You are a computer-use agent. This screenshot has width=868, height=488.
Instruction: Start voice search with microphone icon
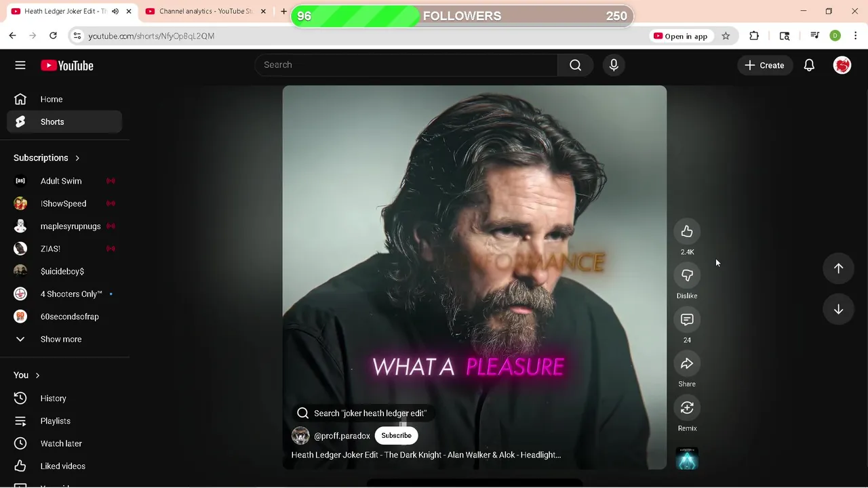(614, 65)
